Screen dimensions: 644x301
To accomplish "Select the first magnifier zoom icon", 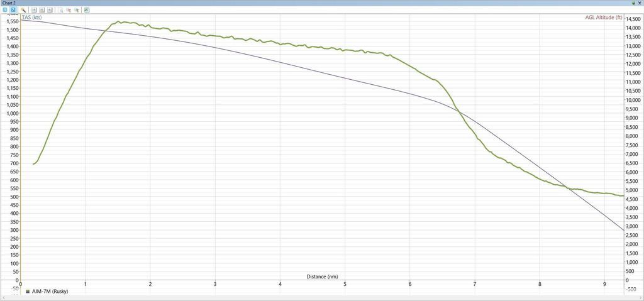I will (61, 10).
